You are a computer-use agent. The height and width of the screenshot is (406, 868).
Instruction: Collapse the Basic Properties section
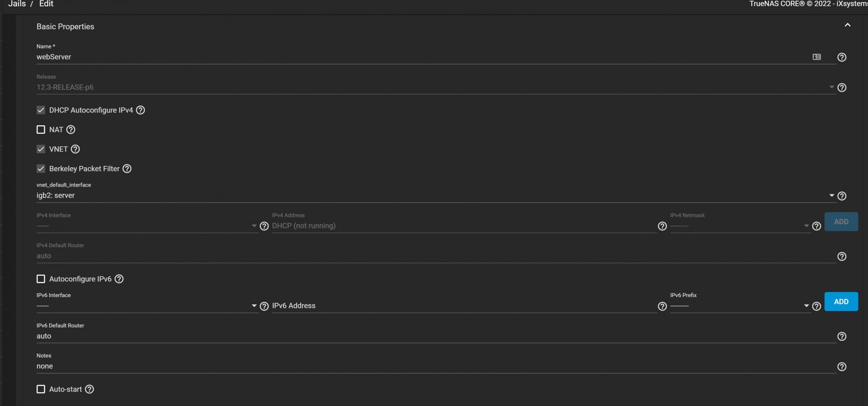847,25
